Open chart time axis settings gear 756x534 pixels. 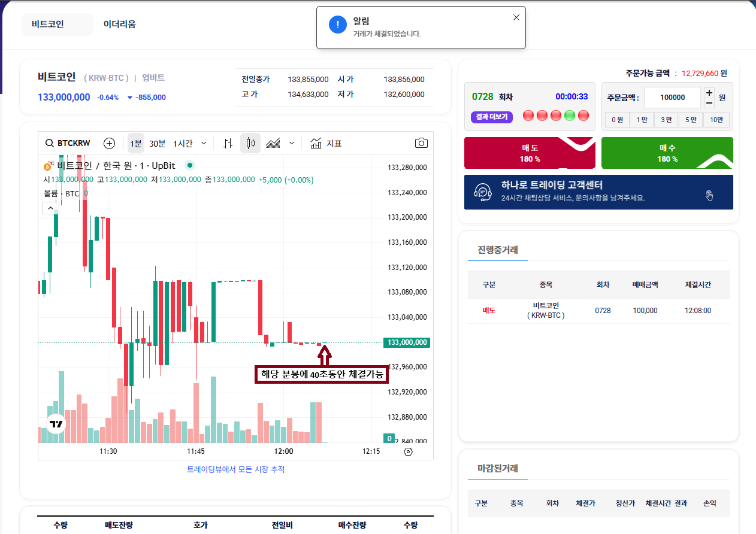pyautogui.click(x=409, y=451)
